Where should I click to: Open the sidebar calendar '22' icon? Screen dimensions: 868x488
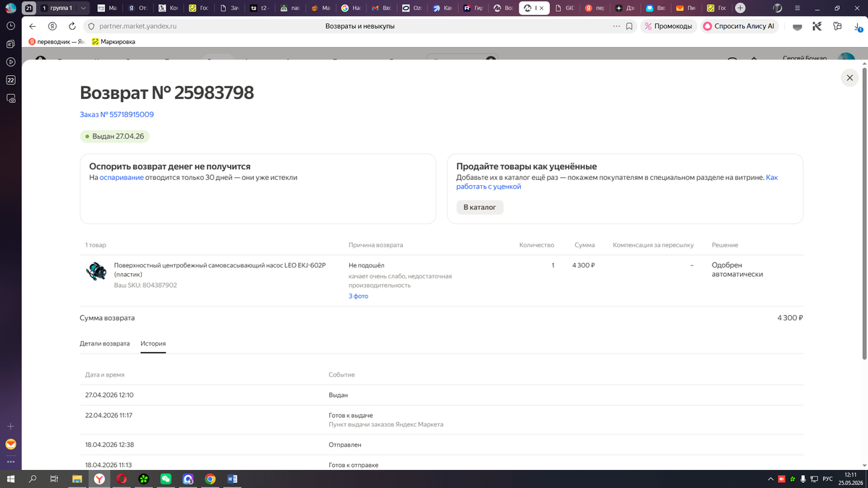[11, 80]
